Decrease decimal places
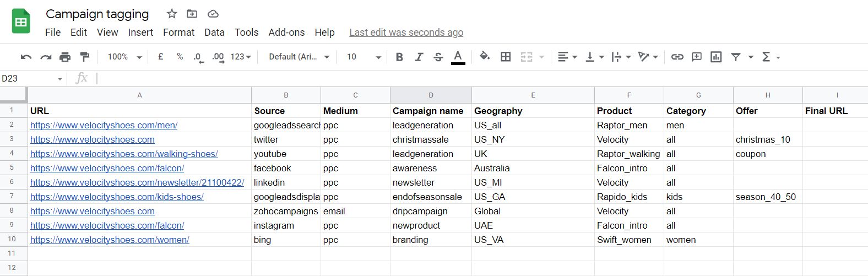868x276 pixels. pos(198,57)
